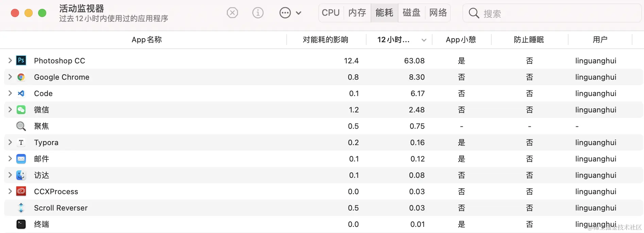This screenshot has width=644, height=233.
Task: Click the Spotlight (聚焦) magnifier icon
Action: (x=21, y=126)
